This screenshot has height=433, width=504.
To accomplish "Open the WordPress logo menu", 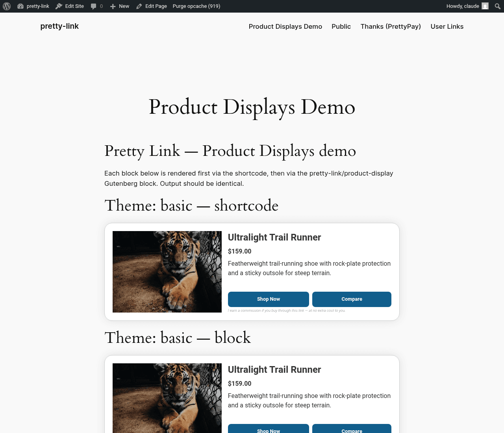I will (7, 6).
